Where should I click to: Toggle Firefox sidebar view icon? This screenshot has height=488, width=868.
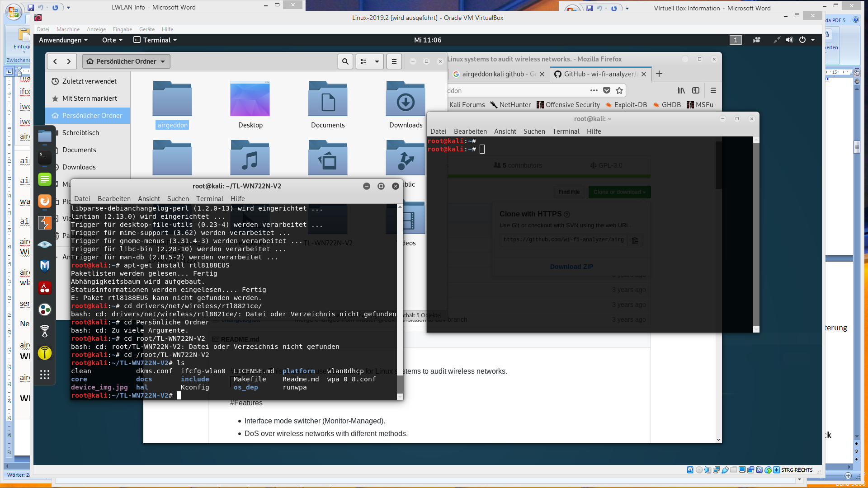tap(696, 90)
